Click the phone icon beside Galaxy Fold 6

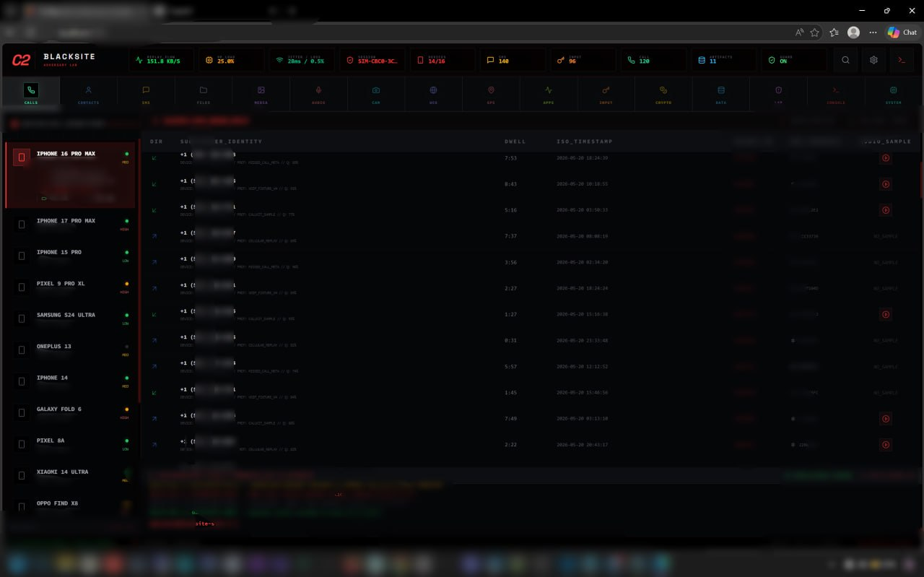point(22,413)
